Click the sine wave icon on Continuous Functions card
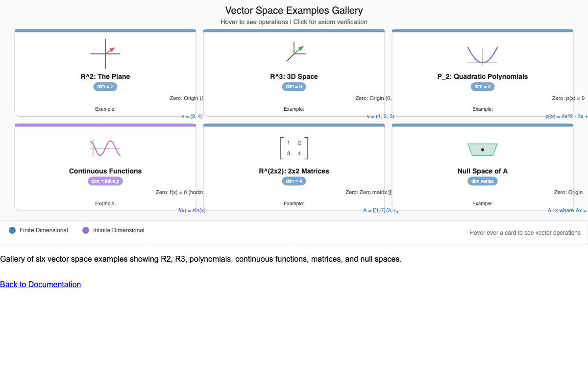The image size is (588, 392). [x=105, y=147]
